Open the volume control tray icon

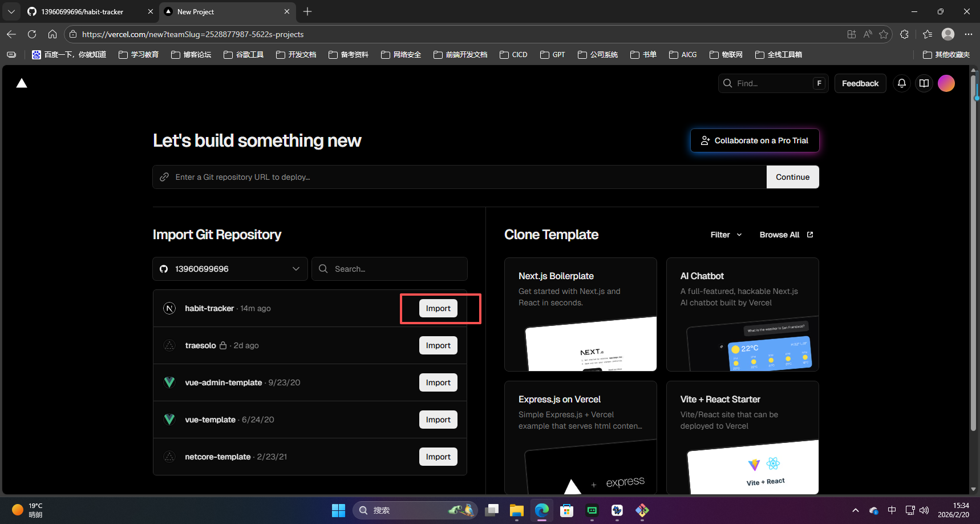924,510
